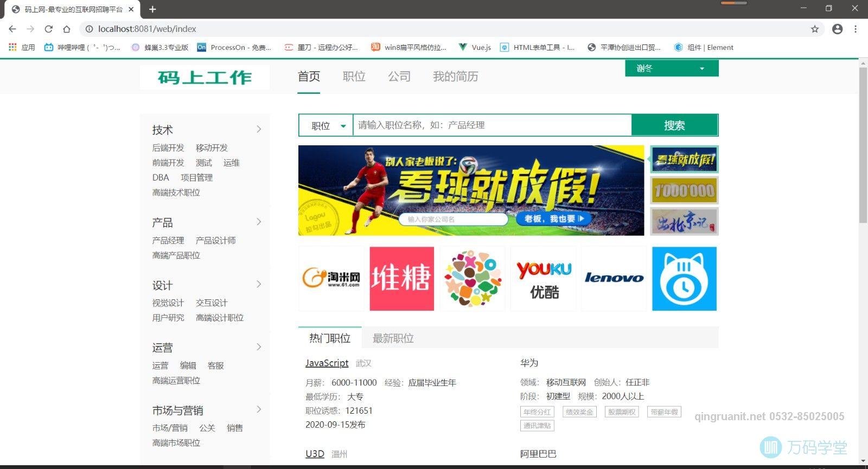Open the Vue.js bookmark

pos(475,47)
